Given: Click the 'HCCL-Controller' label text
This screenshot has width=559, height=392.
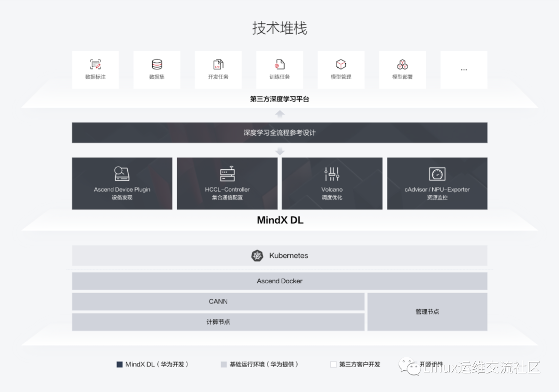Looking at the screenshot, I should pyautogui.click(x=227, y=190).
